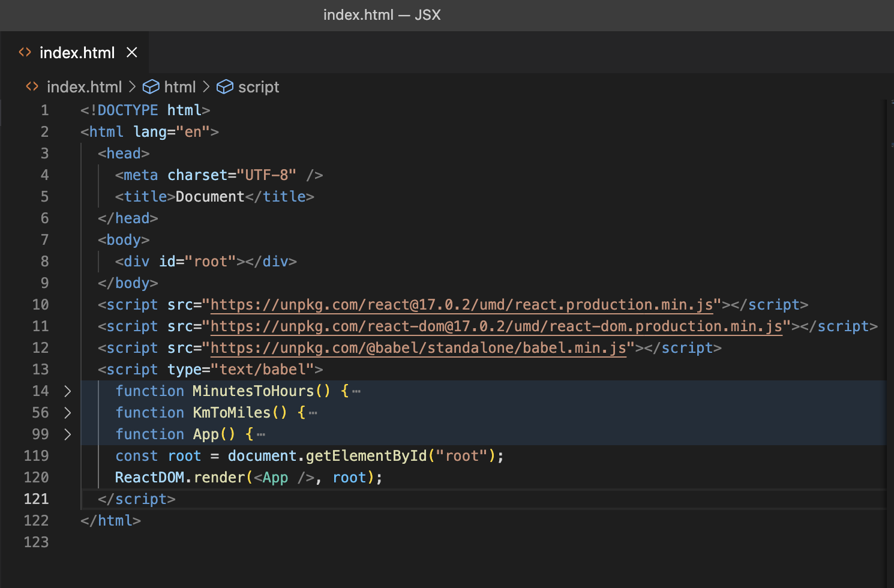
Task: Click the App function name on line 99
Action: [x=206, y=434]
